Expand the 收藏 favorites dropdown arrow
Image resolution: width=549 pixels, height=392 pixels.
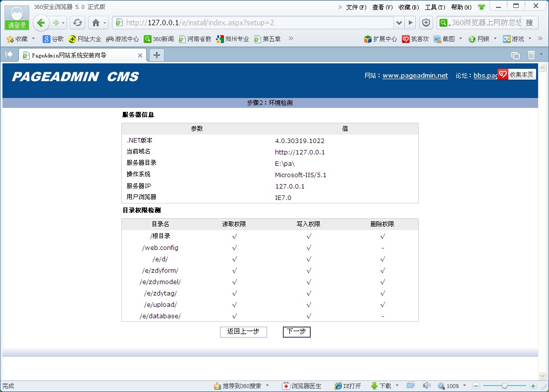click(x=34, y=39)
